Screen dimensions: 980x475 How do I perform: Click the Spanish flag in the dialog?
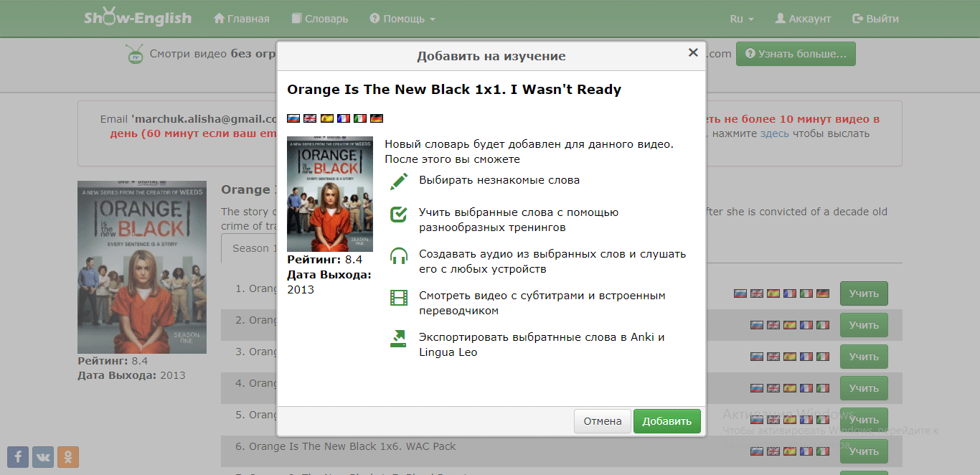tap(326, 118)
